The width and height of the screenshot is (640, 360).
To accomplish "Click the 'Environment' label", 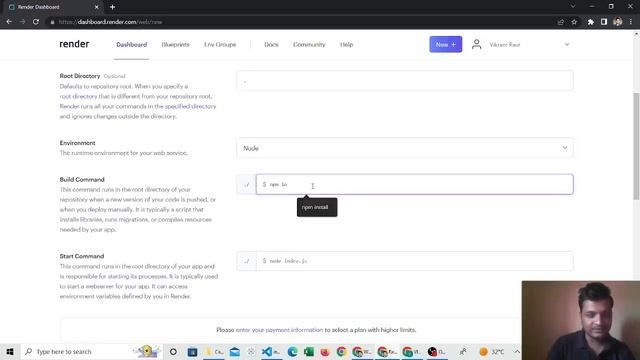I will [77, 143].
